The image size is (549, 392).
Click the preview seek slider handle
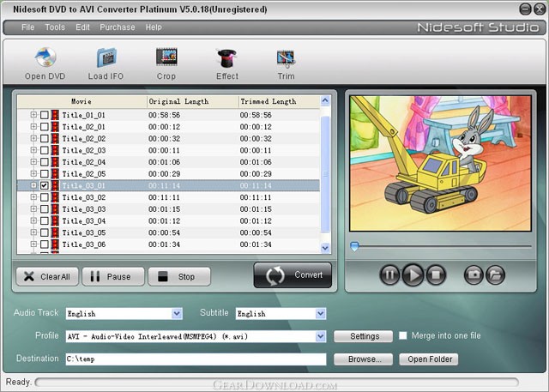pos(354,246)
